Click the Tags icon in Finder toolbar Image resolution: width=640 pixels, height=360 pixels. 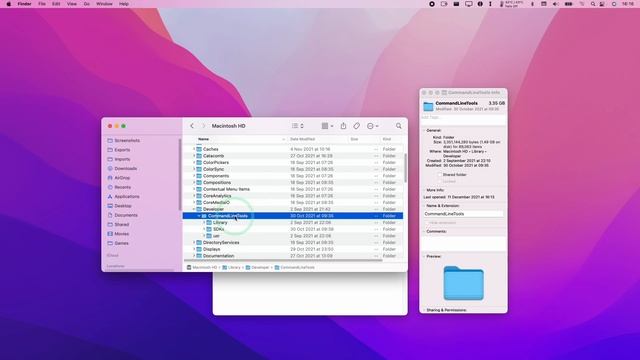click(356, 126)
